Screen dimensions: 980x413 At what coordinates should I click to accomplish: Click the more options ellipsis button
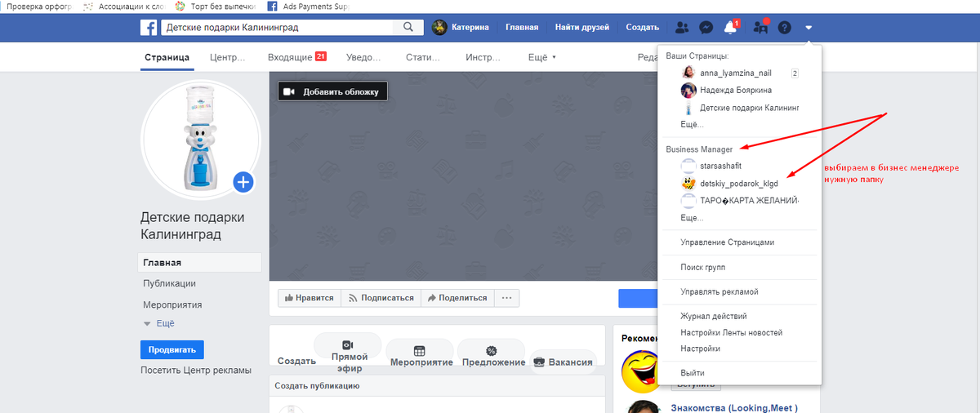(x=506, y=298)
